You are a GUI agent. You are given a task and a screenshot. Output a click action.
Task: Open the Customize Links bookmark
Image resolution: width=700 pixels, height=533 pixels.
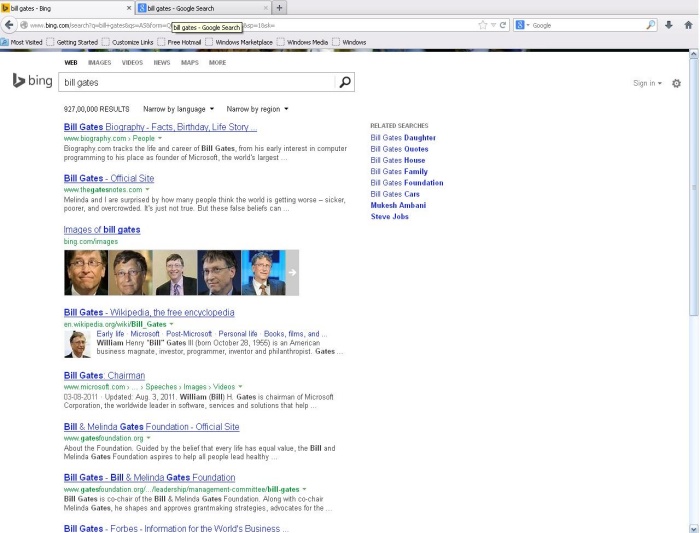[x=128, y=42]
